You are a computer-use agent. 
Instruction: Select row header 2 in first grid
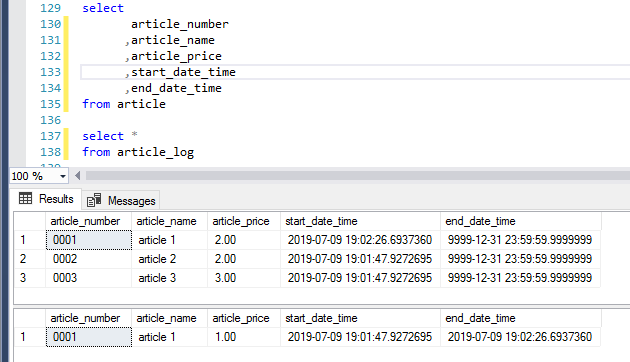click(x=29, y=259)
